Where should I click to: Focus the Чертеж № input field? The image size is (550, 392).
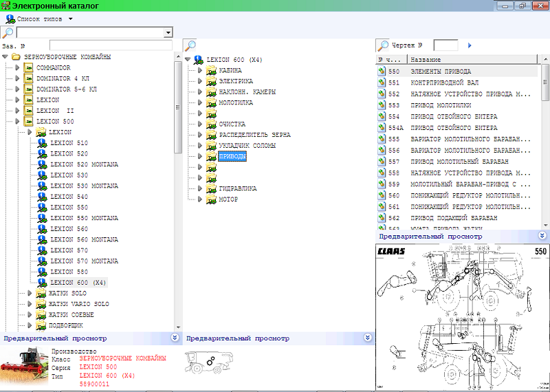click(x=445, y=45)
